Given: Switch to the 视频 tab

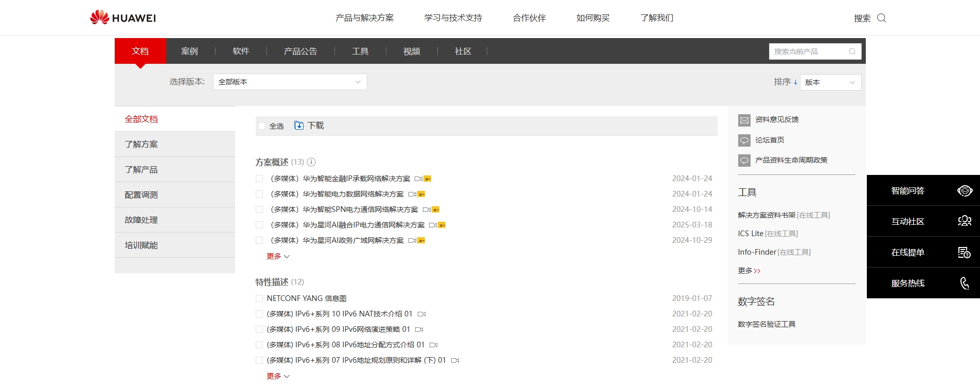Looking at the screenshot, I should 412,51.
